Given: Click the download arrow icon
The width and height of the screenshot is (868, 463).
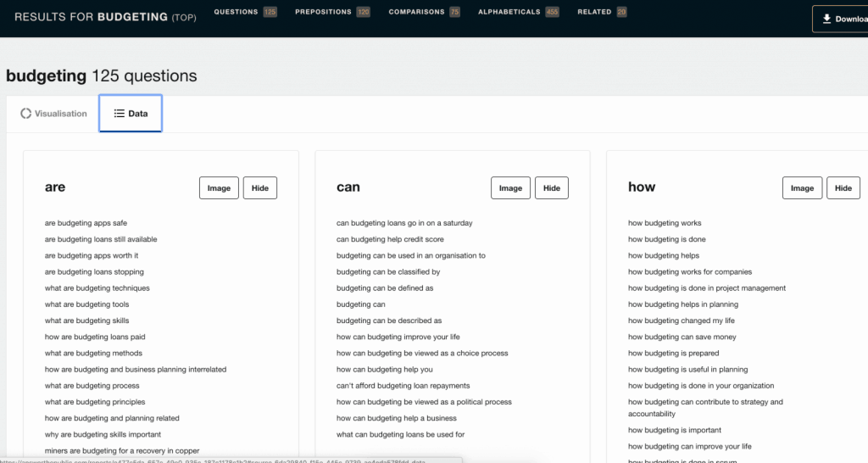Looking at the screenshot, I should pyautogui.click(x=826, y=19).
